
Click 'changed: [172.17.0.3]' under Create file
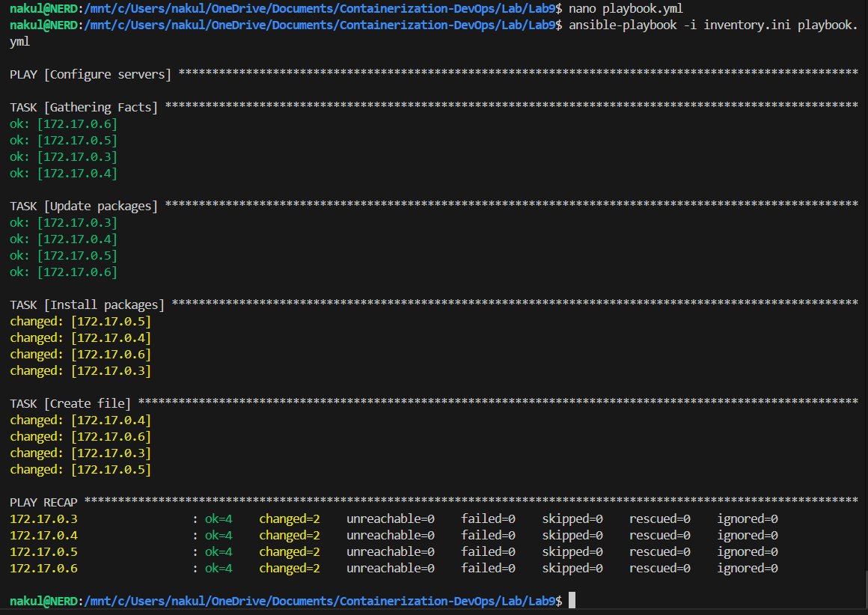80,453
